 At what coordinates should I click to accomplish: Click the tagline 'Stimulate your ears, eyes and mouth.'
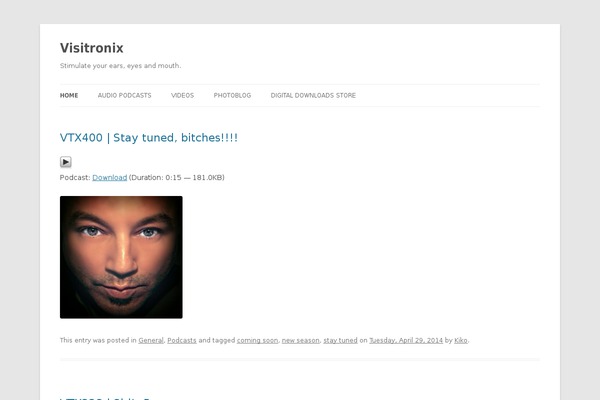click(121, 66)
